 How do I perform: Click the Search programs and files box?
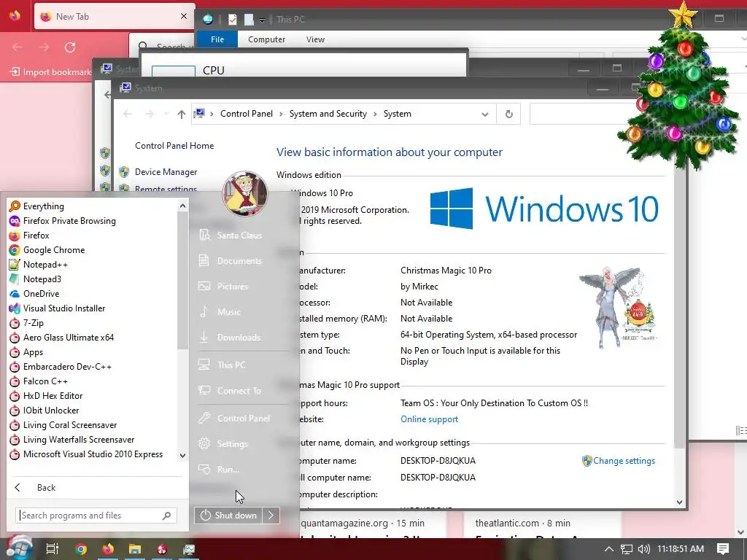coord(96,516)
